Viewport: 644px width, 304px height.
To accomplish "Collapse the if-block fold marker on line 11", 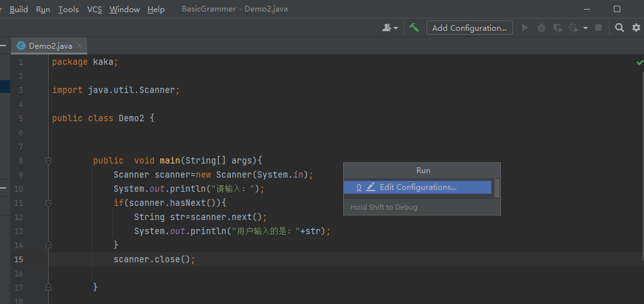I will point(48,203).
